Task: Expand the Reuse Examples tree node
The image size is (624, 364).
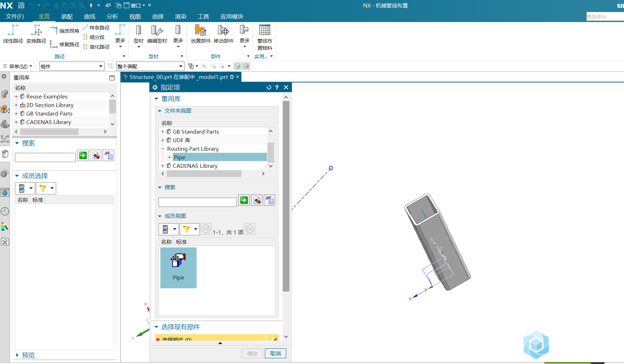Action: point(16,96)
